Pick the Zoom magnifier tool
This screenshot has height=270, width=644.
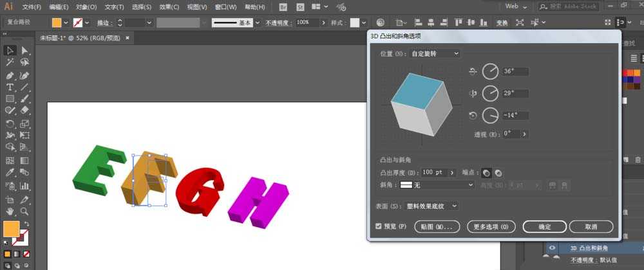coord(24,210)
